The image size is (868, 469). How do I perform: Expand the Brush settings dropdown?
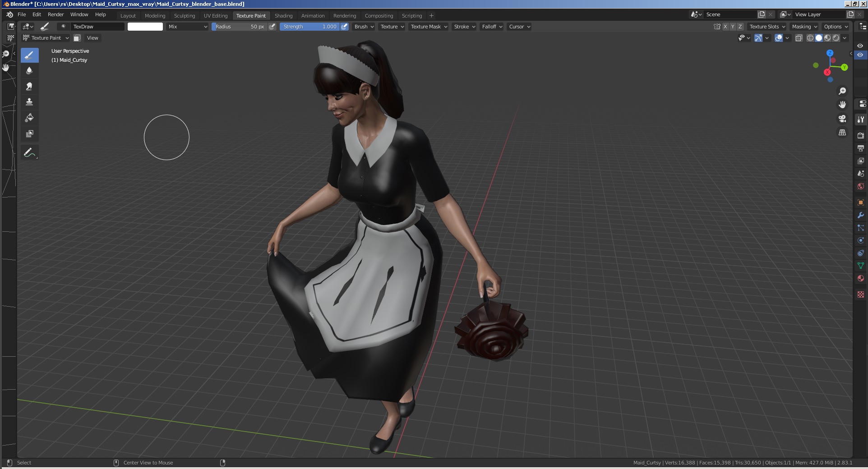364,27
